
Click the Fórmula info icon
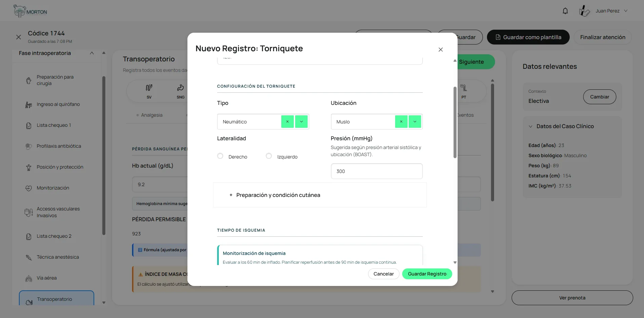pos(140,250)
